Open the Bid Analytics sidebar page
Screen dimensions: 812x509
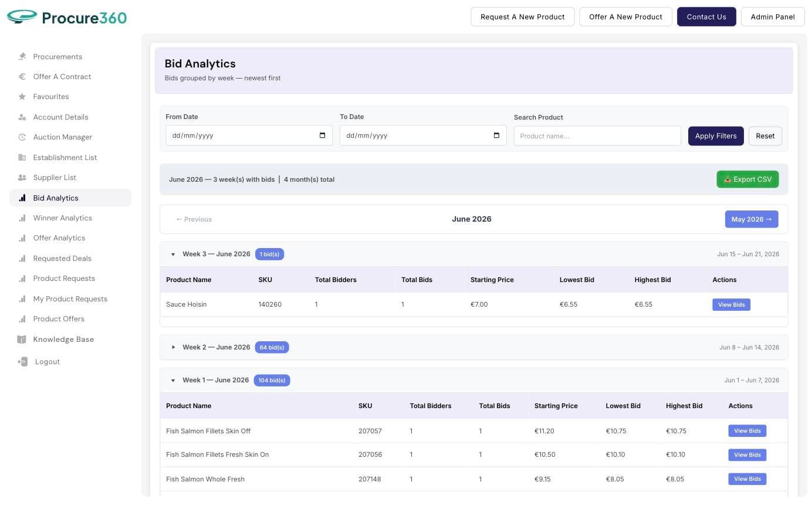coord(70,198)
